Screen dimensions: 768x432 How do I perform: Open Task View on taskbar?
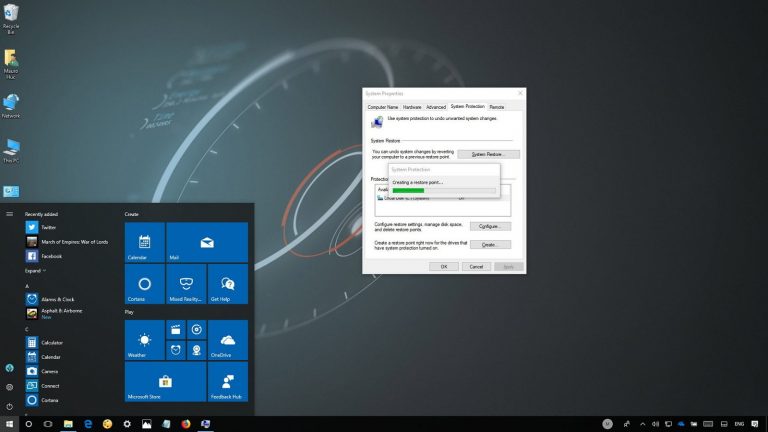(x=48, y=424)
